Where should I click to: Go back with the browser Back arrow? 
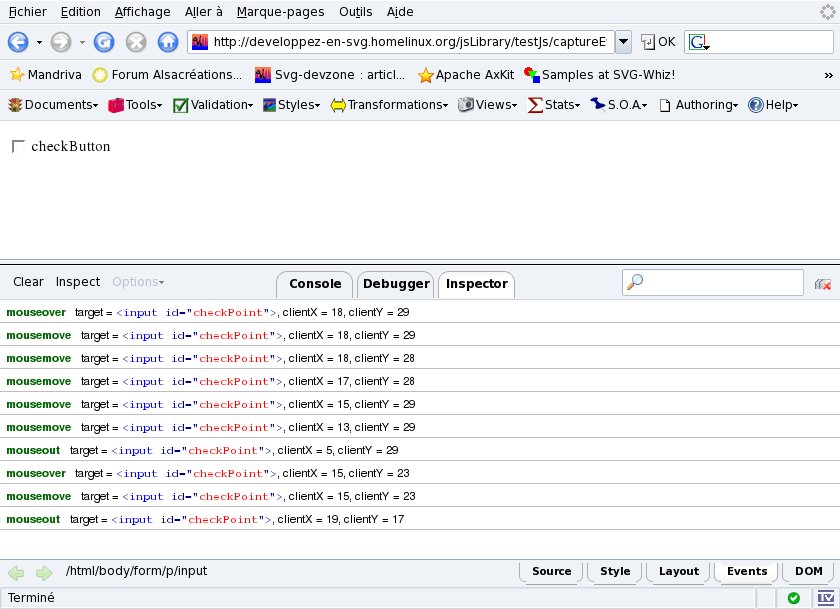[18, 42]
